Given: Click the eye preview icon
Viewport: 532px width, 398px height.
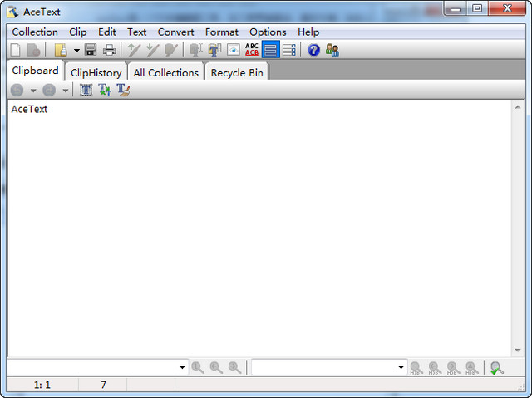Looking at the screenshot, I should 234,50.
